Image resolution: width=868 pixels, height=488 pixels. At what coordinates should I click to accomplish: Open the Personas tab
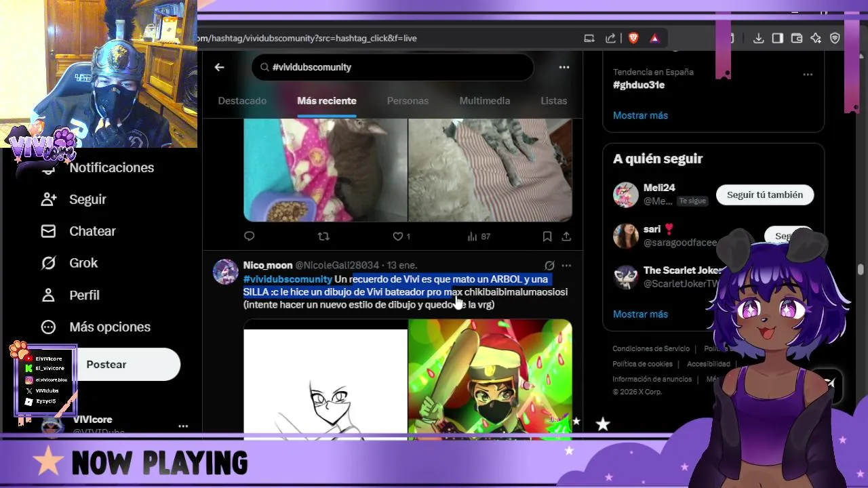pos(408,100)
